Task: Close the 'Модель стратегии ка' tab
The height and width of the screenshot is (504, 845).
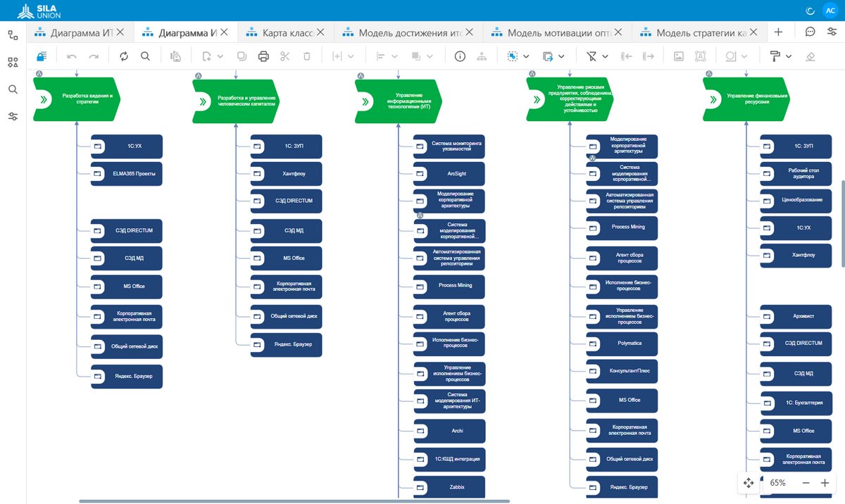Action: click(x=754, y=32)
